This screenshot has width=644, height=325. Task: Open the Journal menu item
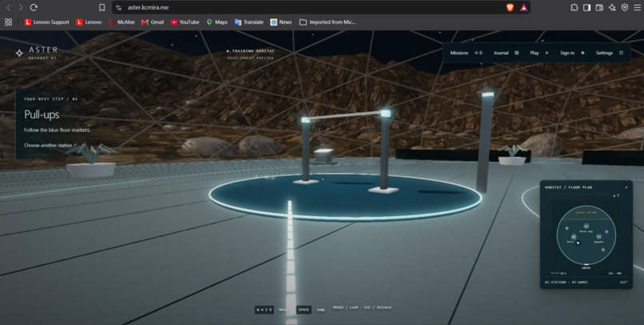point(506,53)
